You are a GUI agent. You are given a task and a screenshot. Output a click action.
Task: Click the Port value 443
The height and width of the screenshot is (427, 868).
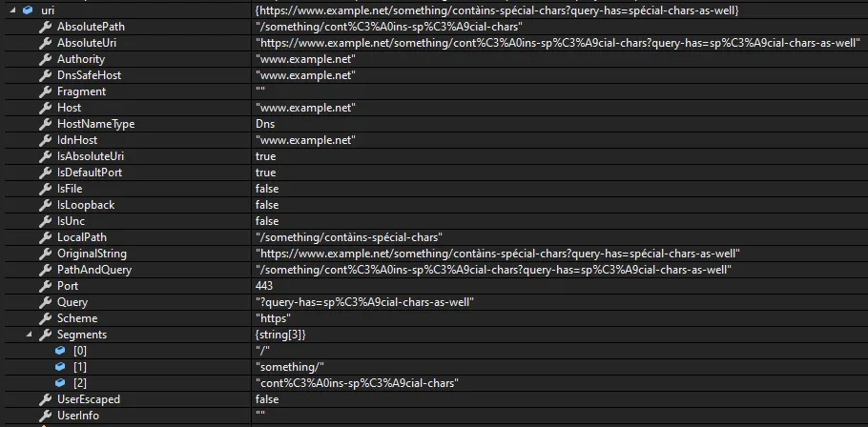[x=264, y=286]
